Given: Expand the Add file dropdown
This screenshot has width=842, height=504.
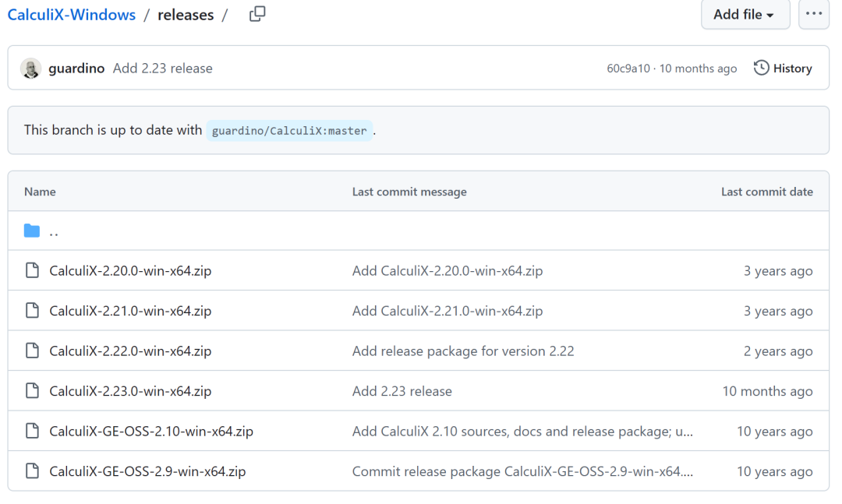Looking at the screenshot, I should (x=745, y=14).
